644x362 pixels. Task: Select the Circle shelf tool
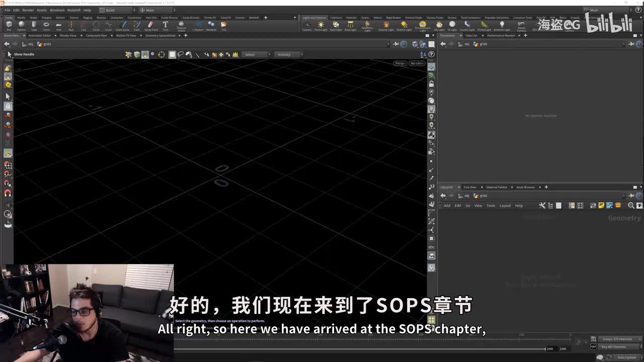pos(96,25)
